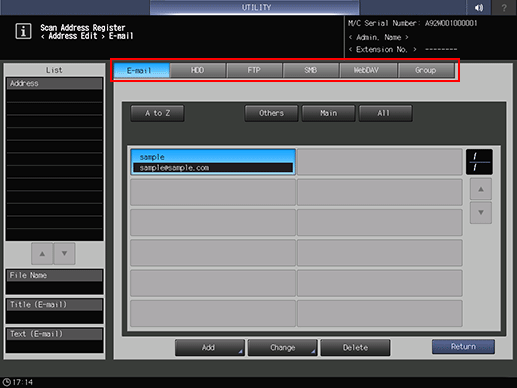This screenshot has width=517, height=388.
Task: Click the Add button
Action: (210, 348)
